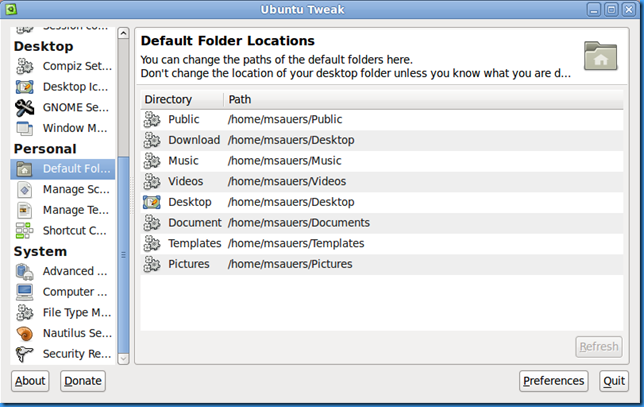Viewport: 644px width, 407px height.
Task: Click the File Type Manager gear icon
Action: (25, 313)
